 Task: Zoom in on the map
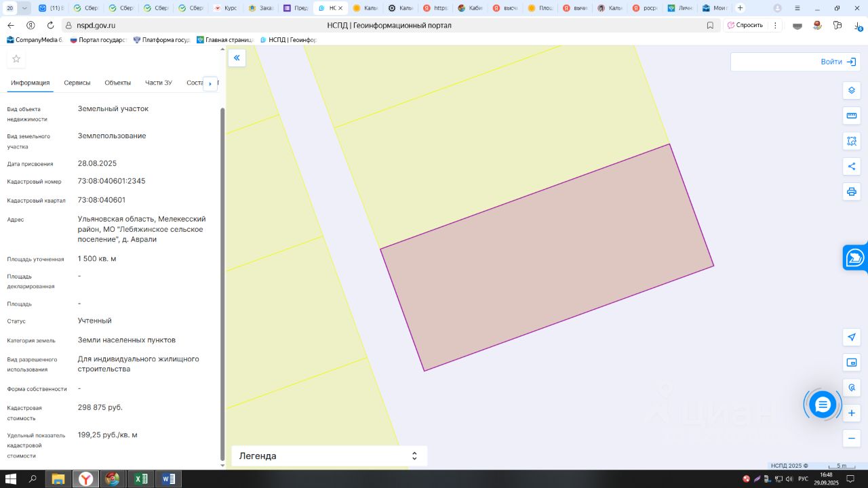852,413
